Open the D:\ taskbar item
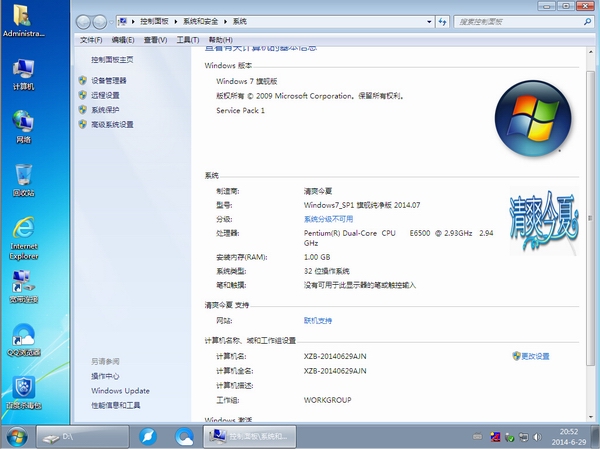The width and height of the screenshot is (600, 449). (83, 437)
